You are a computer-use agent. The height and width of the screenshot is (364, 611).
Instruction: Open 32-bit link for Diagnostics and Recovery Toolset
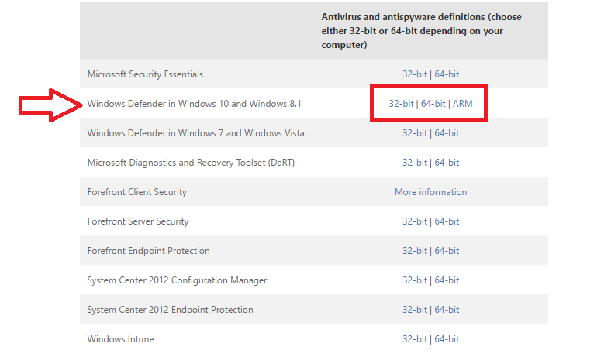(x=415, y=163)
